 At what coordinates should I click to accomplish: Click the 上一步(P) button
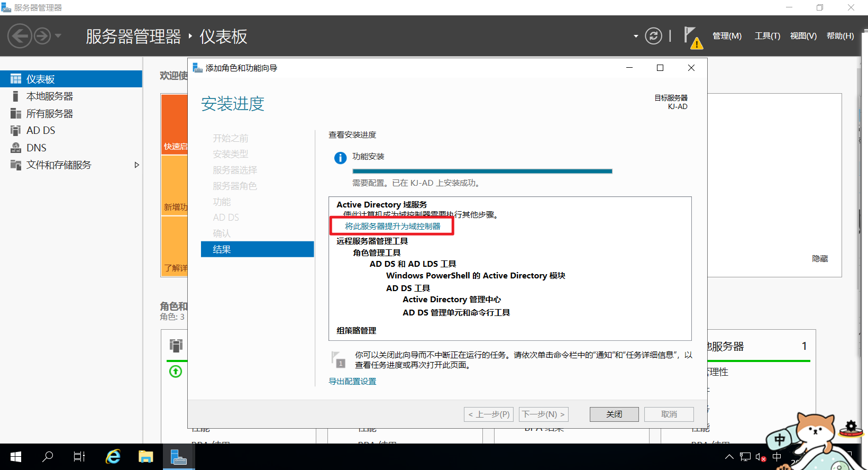[x=489, y=414]
